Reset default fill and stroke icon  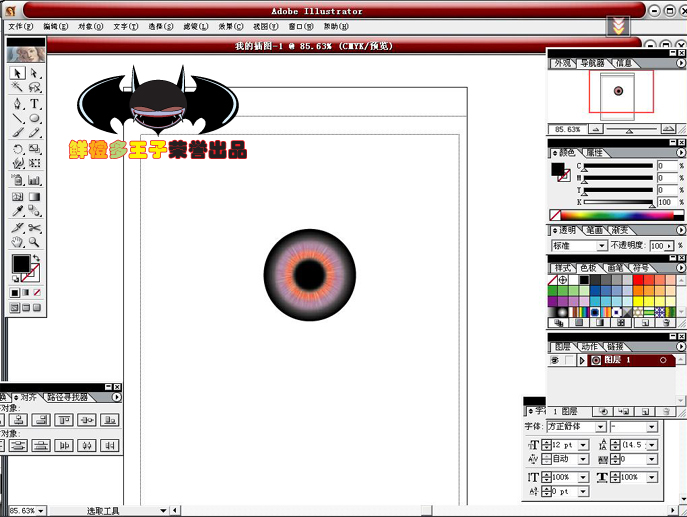pos(15,279)
